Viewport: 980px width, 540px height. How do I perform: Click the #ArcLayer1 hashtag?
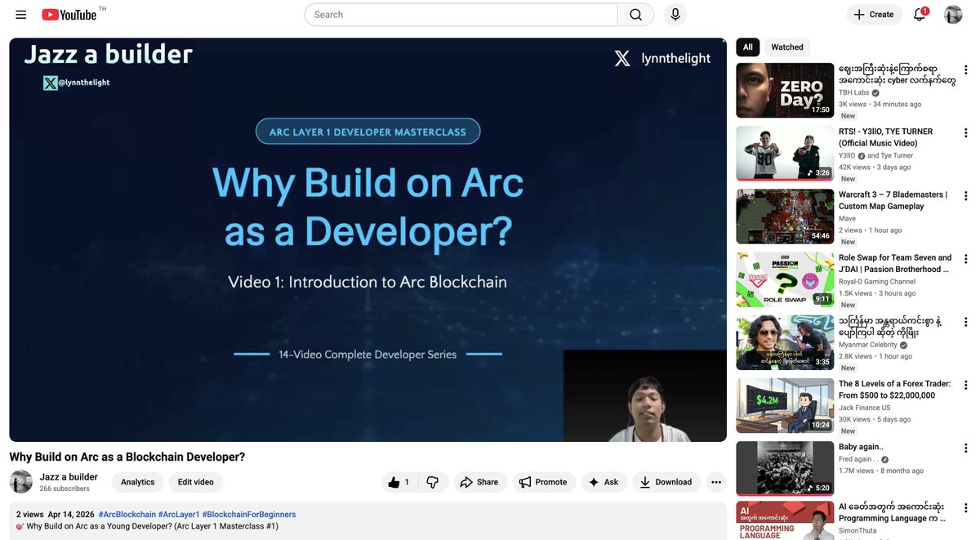(x=179, y=515)
